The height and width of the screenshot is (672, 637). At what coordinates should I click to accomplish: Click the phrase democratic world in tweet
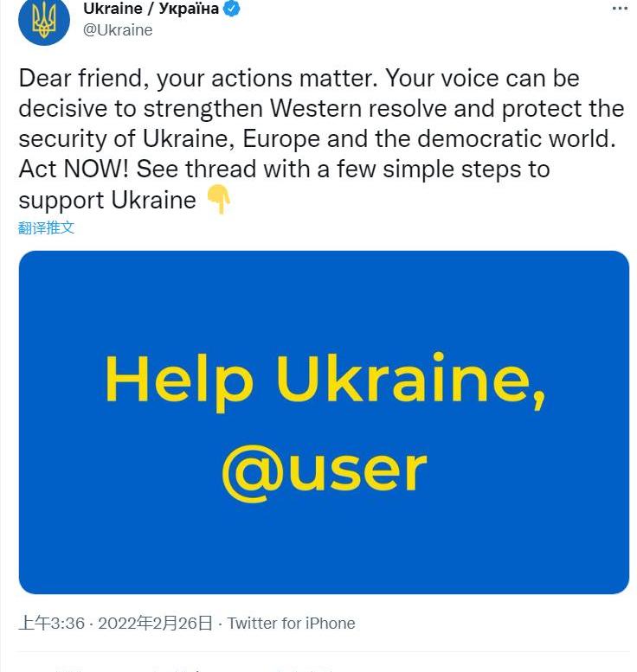[x=517, y=139]
